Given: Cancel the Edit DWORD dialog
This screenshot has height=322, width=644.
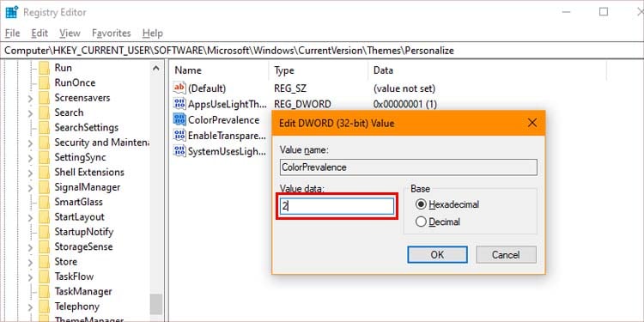Looking at the screenshot, I should tap(506, 255).
